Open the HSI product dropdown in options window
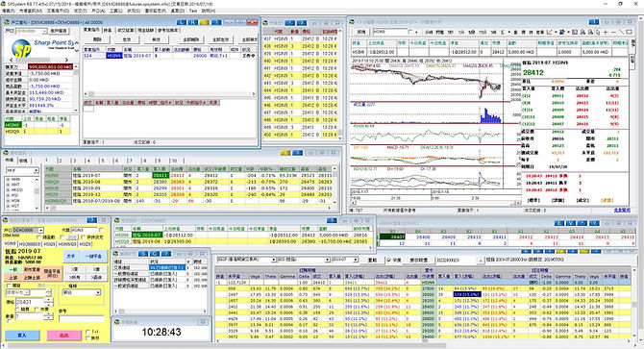This screenshot has height=349, width=644. (328, 260)
